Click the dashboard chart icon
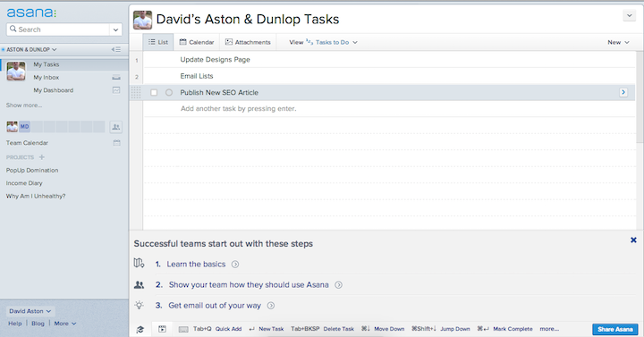 pos(116,90)
